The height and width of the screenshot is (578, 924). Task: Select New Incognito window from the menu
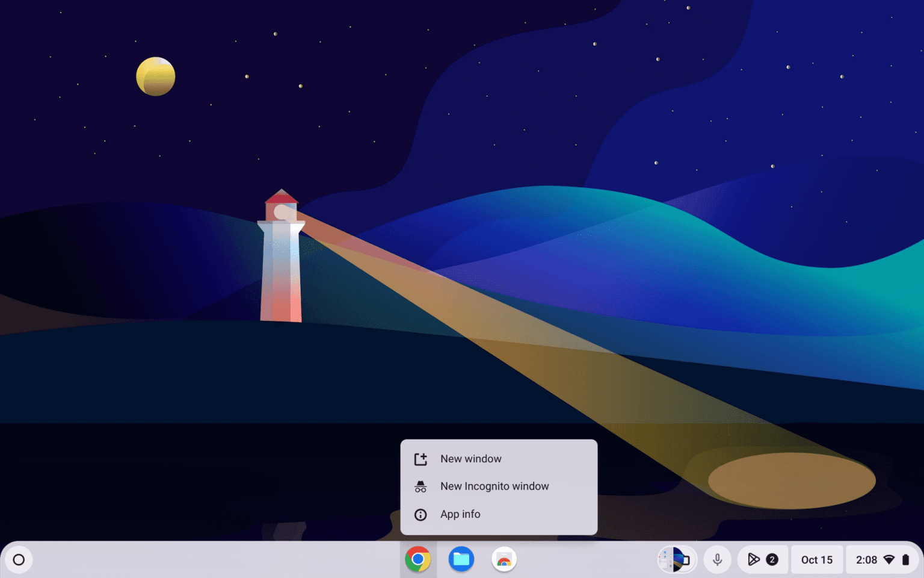pyautogui.click(x=494, y=486)
